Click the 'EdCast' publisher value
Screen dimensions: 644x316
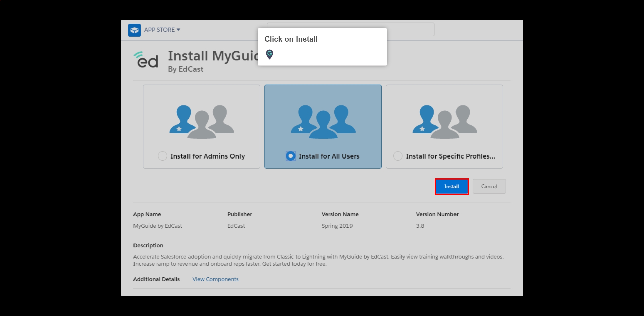pos(236,226)
